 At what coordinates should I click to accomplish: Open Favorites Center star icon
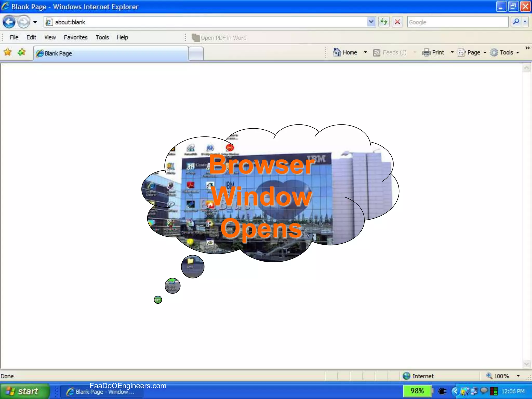click(8, 52)
